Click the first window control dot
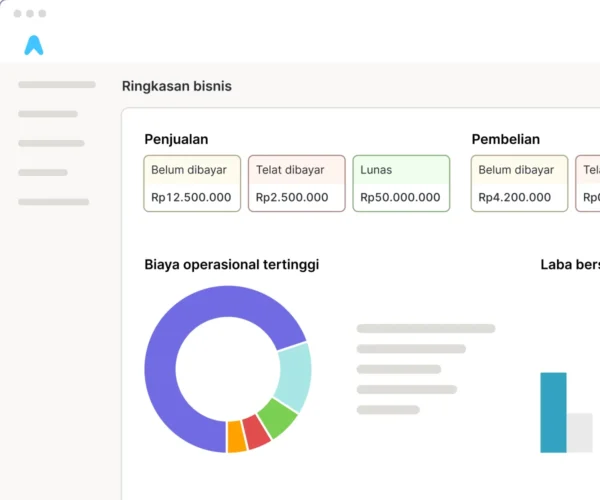The height and width of the screenshot is (500, 600). (17, 14)
